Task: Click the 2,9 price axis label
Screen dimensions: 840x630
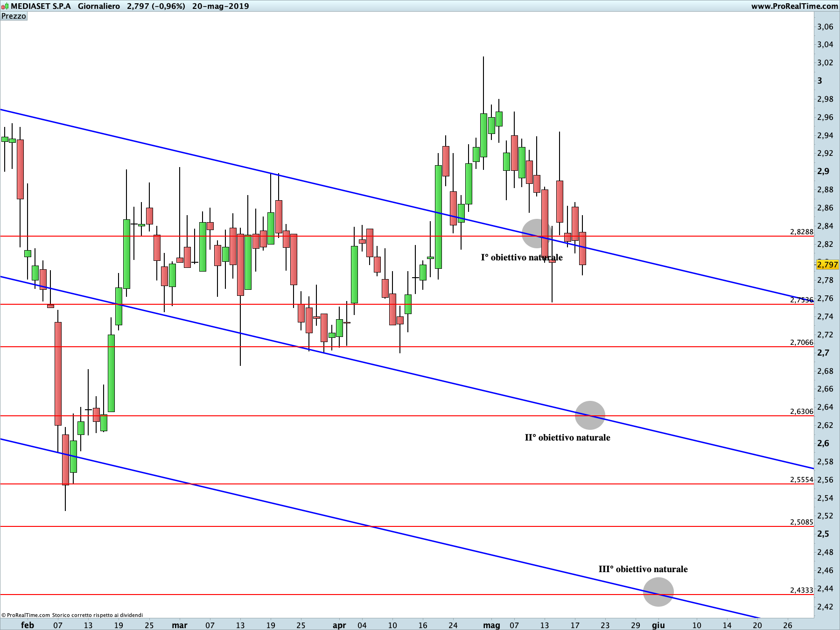Action: coord(823,171)
